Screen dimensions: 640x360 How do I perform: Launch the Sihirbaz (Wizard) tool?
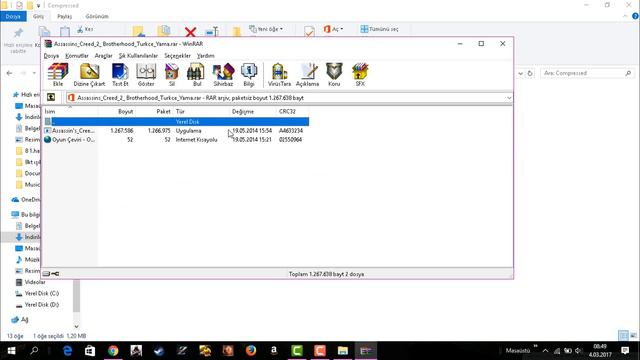tap(223, 75)
